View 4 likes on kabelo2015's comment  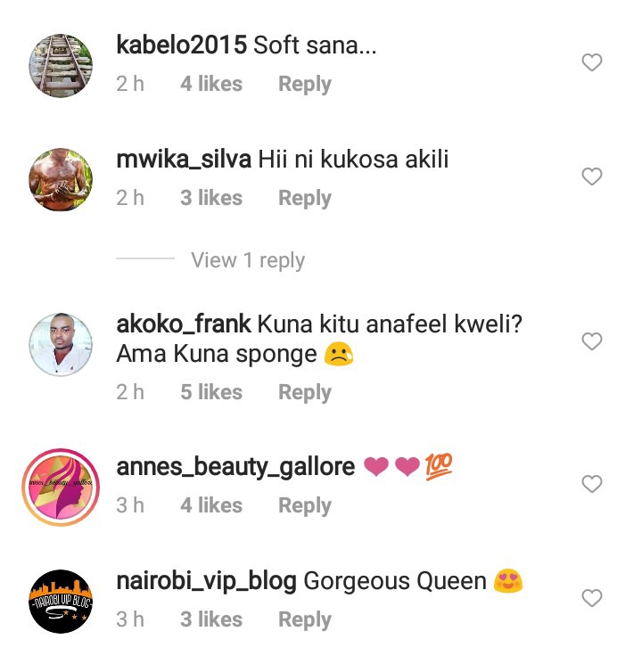pos(211,84)
